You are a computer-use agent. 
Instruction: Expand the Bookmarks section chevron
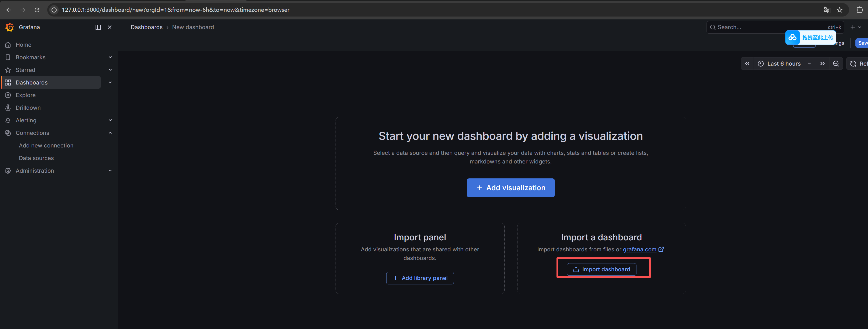tap(110, 57)
